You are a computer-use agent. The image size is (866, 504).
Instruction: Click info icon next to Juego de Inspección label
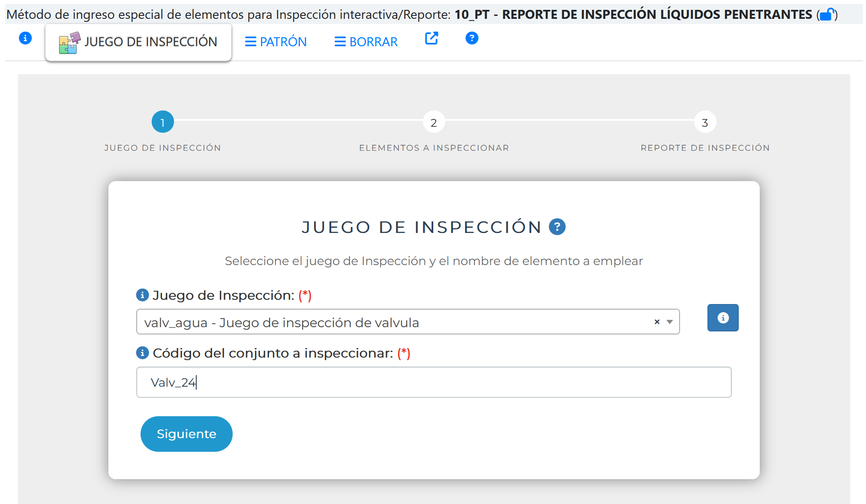142,295
